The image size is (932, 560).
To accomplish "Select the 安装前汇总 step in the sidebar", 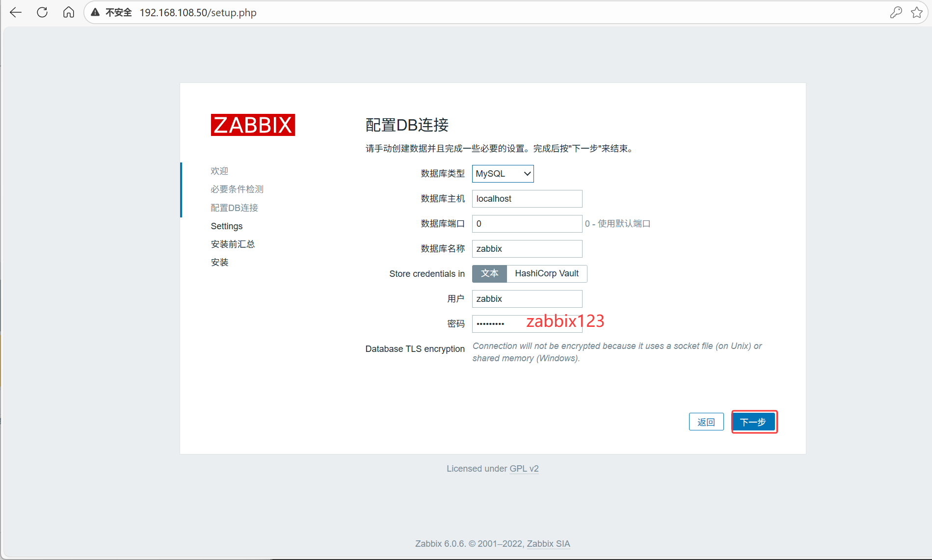I will click(233, 244).
